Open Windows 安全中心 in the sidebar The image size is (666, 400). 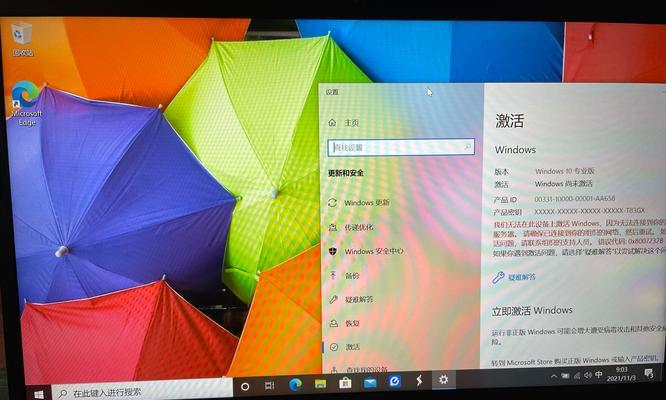point(374,251)
